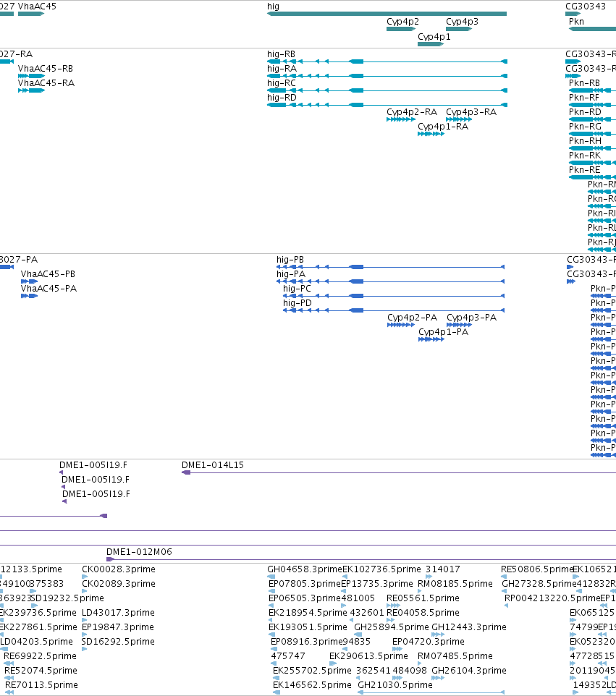Click EST RE52074.5prime
The height and width of the screenshot is (696, 616).
click(41, 670)
